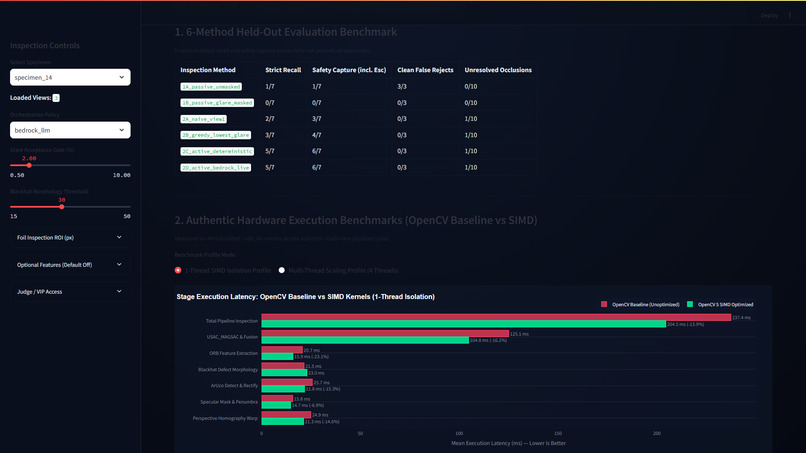Click the 2A_naive_view1 method tag
The height and width of the screenshot is (453, 806).
click(203, 119)
